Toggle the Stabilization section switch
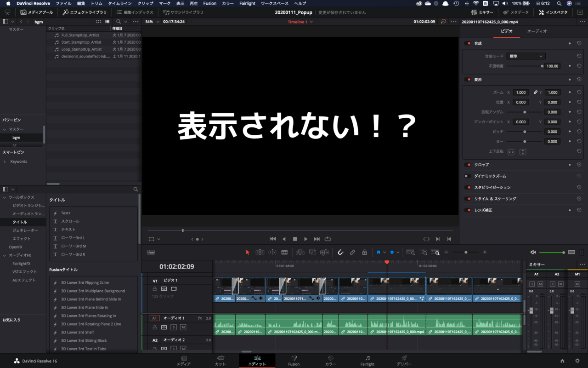Screen dimensions: 588x368 pos(469,188)
